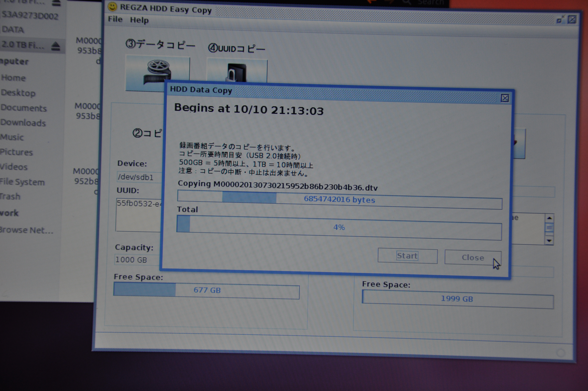This screenshot has height=391, width=588.
Task: Click the Close button in the dialog
Action: pyautogui.click(x=473, y=257)
